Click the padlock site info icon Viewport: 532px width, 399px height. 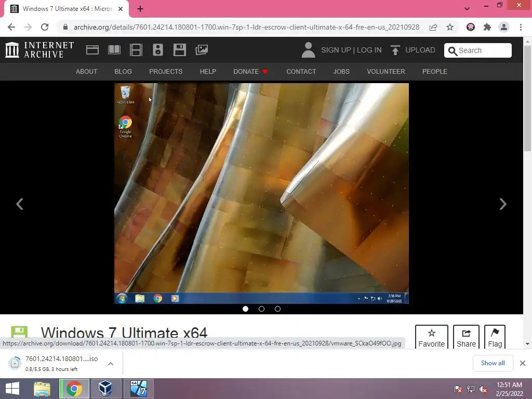(x=65, y=27)
